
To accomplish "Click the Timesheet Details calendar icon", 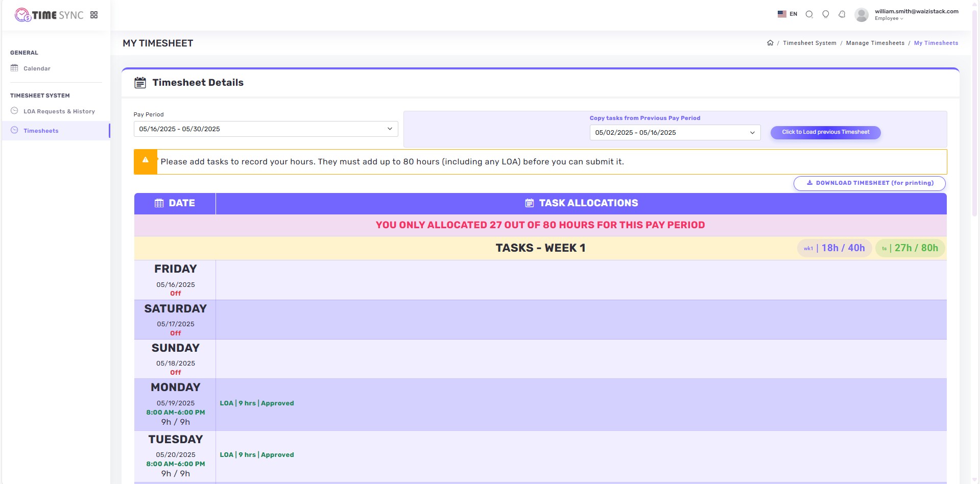I will [140, 82].
